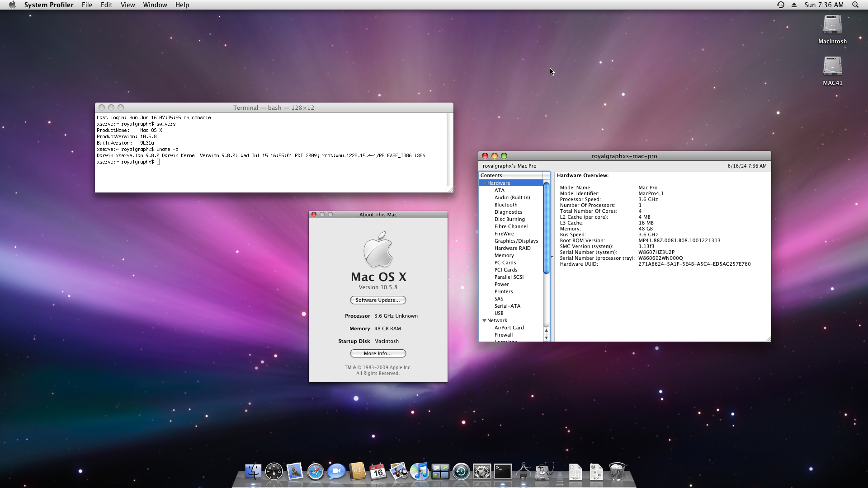Select Power in Contents list
Screen dimensions: 868x488
tap(501, 284)
